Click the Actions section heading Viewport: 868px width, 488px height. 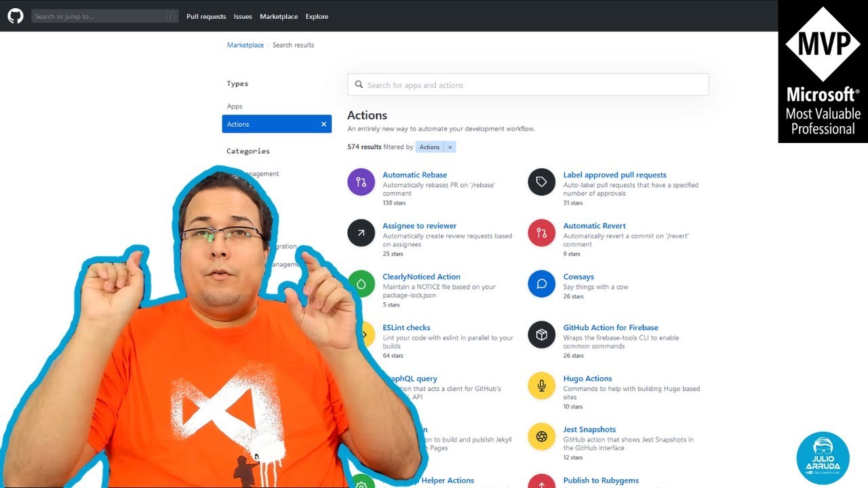(367, 115)
